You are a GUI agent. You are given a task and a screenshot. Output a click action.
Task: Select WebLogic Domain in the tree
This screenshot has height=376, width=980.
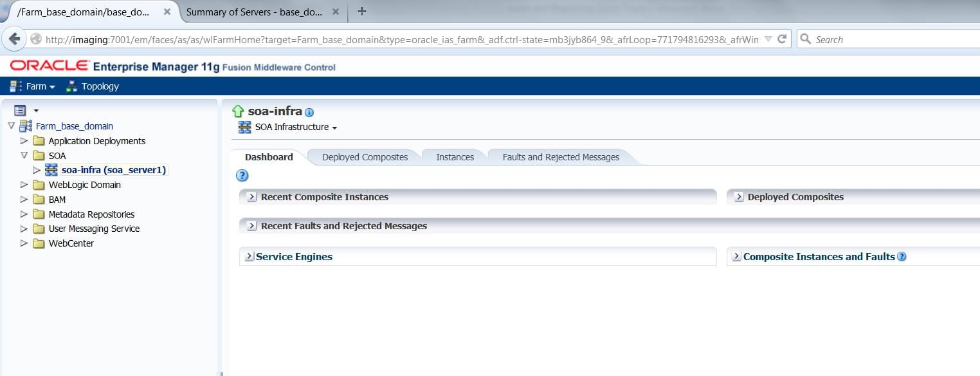tap(84, 185)
